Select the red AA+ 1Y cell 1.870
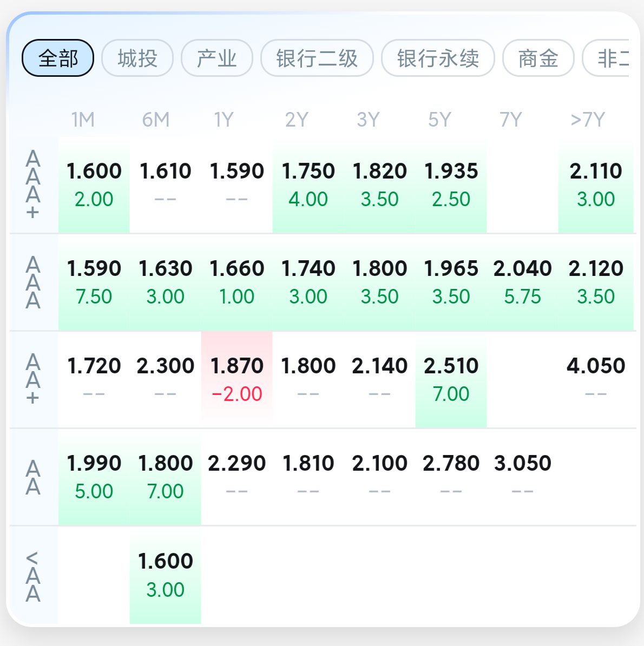Image resolution: width=644 pixels, height=646 pixels. click(x=237, y=379)
